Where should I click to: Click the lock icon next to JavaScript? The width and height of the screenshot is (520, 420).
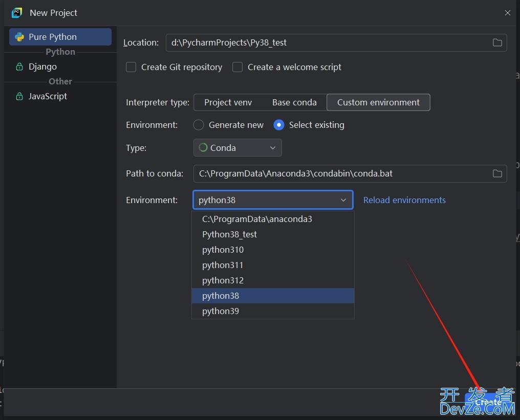point(19,96)
